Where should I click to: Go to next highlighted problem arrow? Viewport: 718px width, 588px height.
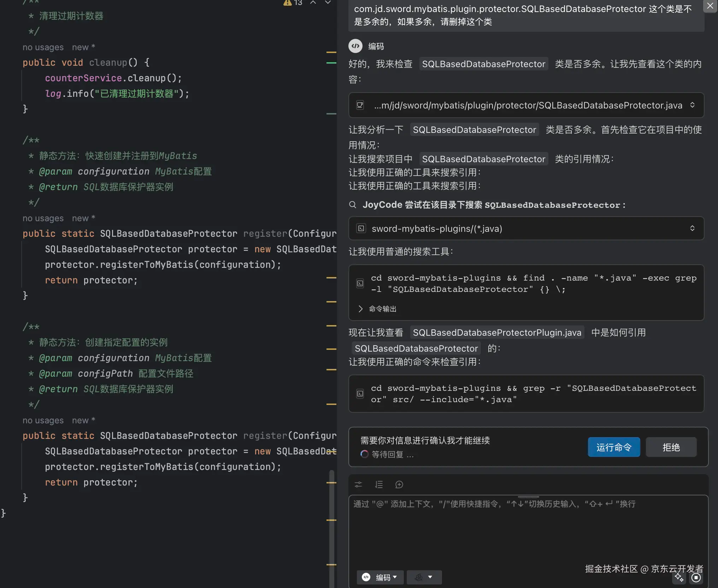[x=328, y=3]
